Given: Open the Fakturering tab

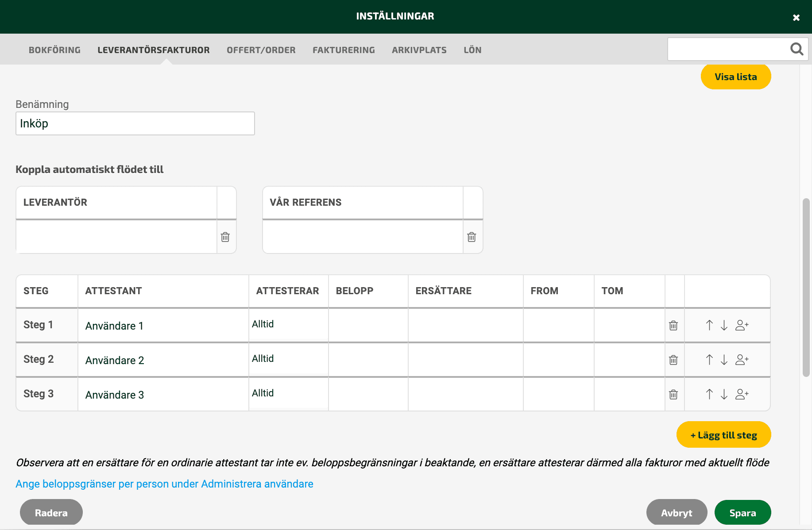Looking at the screenshot, I should coord(344,50).
